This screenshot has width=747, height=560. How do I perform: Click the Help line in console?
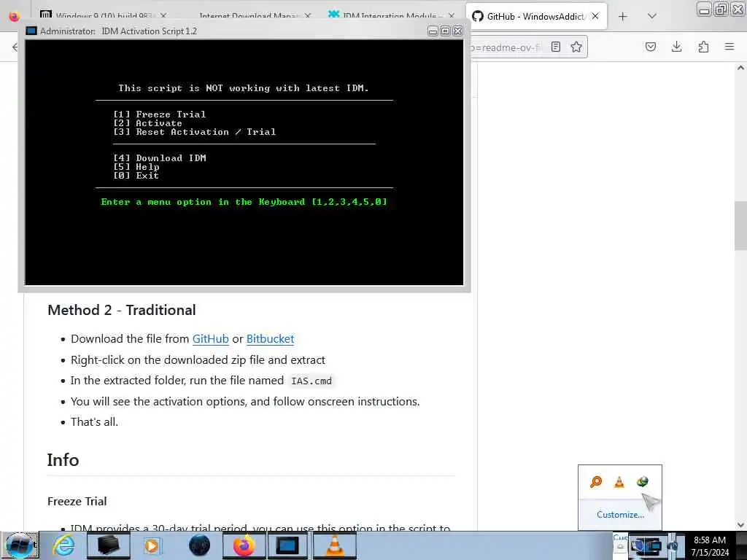click(136, 167)
